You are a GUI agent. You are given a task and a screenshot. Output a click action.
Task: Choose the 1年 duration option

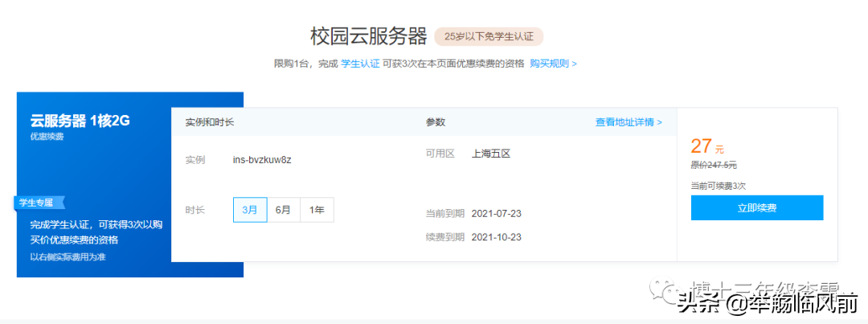point(317,210)
